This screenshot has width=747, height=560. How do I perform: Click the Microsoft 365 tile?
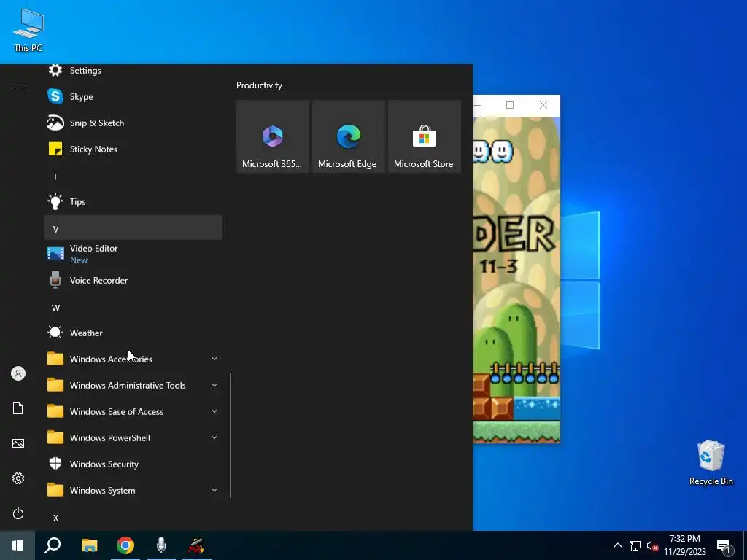click(x=273, y=136)
